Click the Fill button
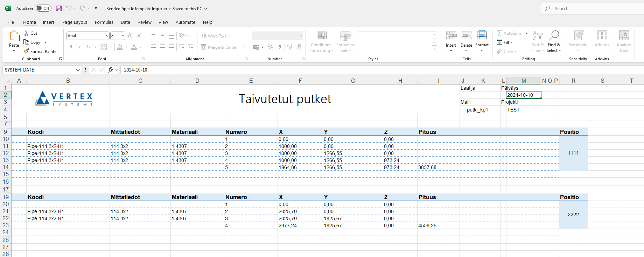The width and height of the screenshot is (644, 257). [504, 42]
